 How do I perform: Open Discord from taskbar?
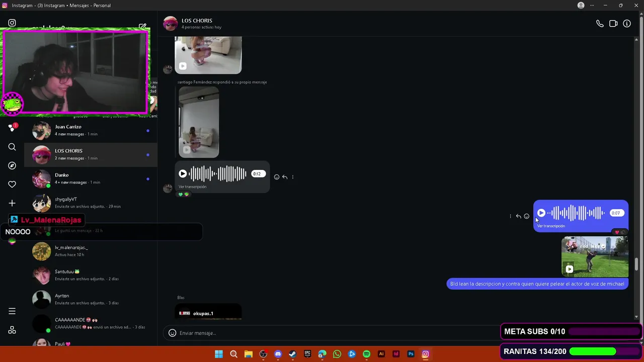click(x=278, y=354)
